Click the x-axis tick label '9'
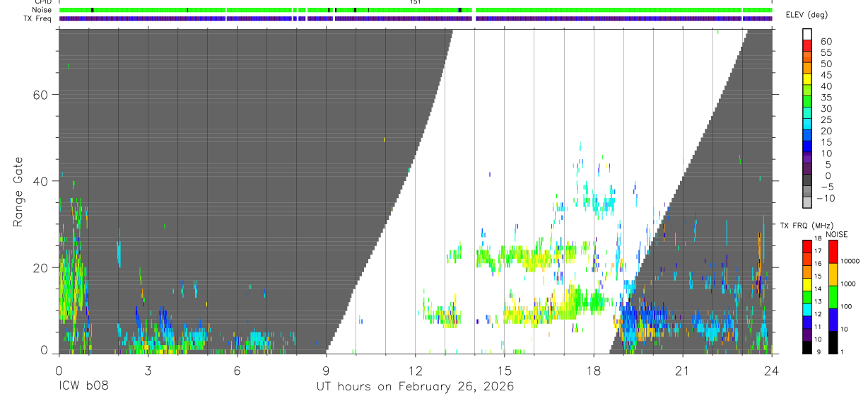Screen dimensions: 868x401 tap(326, 371)
